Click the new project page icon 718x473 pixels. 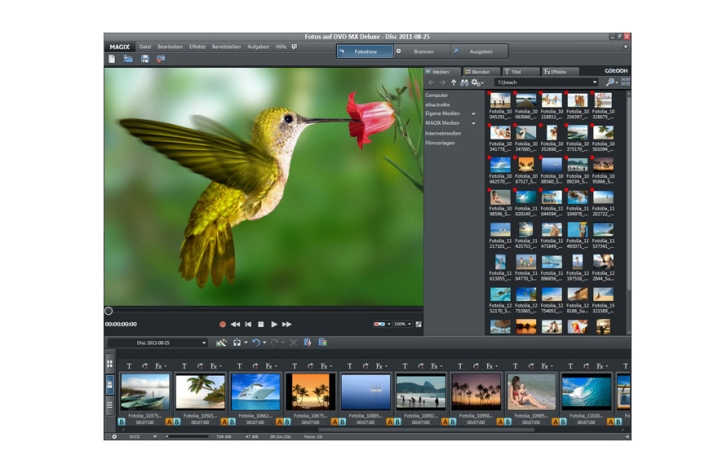click(x=112, y=59)
